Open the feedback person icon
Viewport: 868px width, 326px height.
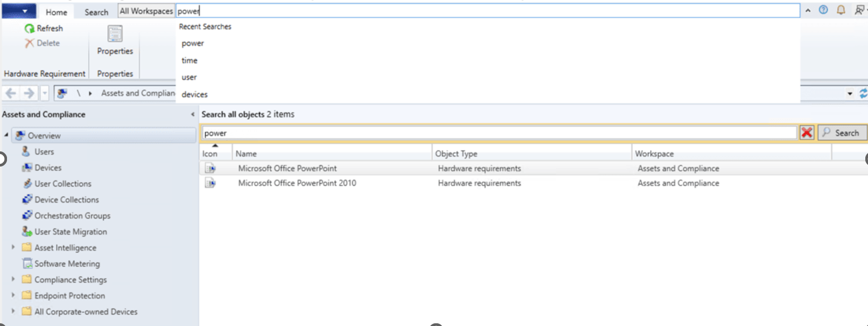point(859,10)
